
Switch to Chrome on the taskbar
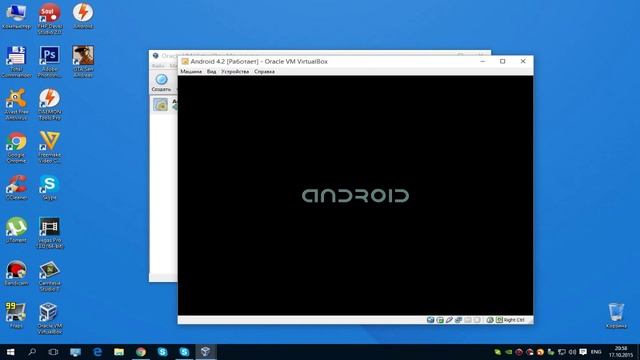(141, 352)
